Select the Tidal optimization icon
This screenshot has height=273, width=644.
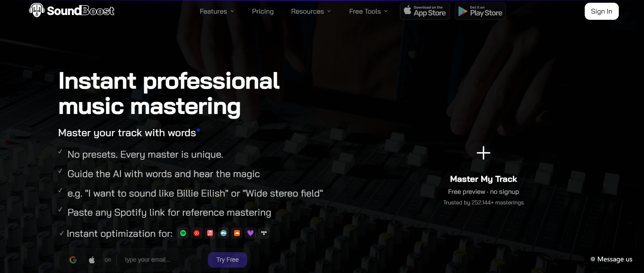click(x=264, y=233)
